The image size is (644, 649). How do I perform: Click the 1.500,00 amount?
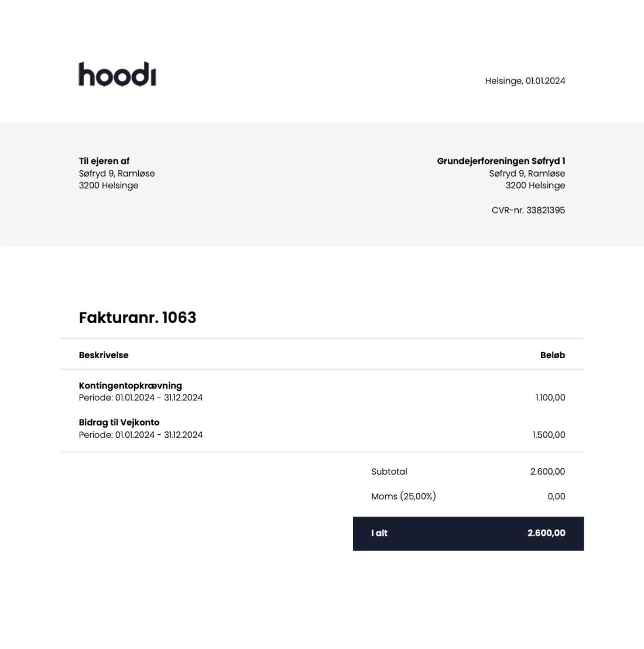pyautogui.click(x=549, y=435)
